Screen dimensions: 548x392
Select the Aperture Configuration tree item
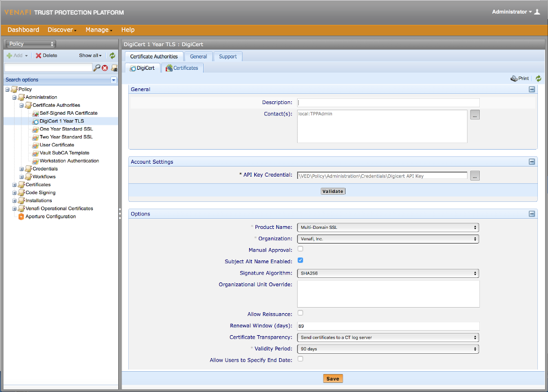[51, 217]
